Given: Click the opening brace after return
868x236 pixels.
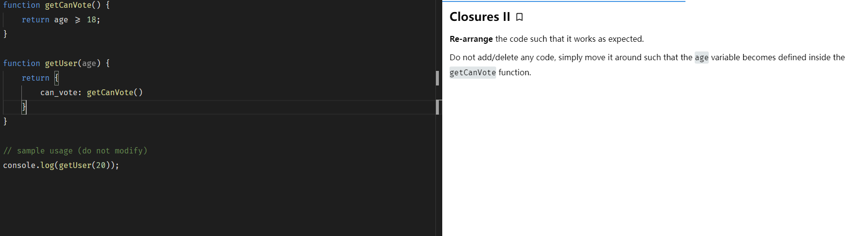Looking at the screenshot, I should tap(56, 78).
